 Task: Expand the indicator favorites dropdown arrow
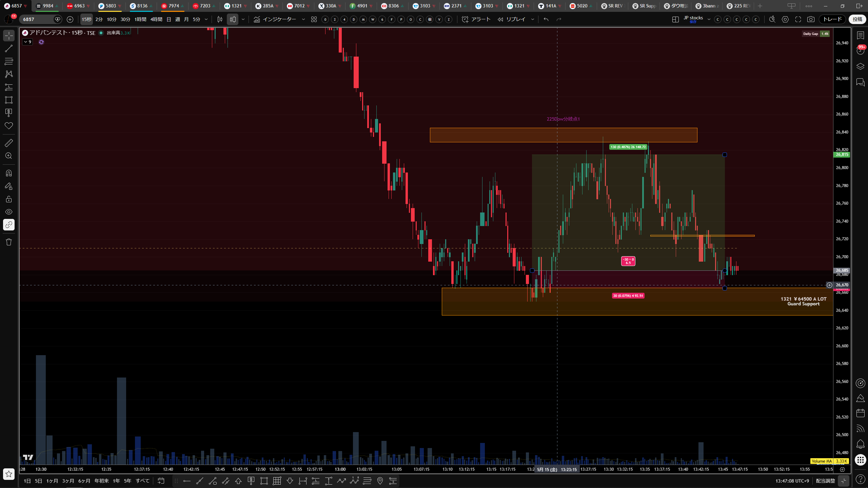click(303, 19)
